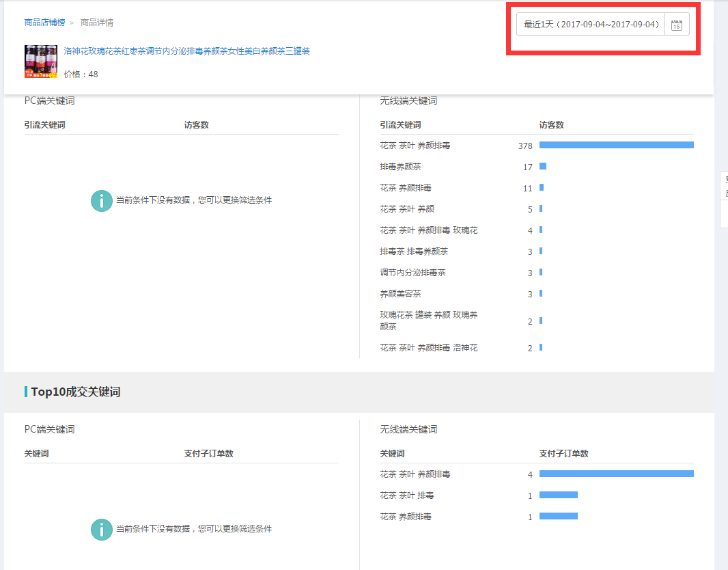Screen dimensions: 728x570
Task: Click the 无线端 访客数 column header
Action: pos(551,125)
